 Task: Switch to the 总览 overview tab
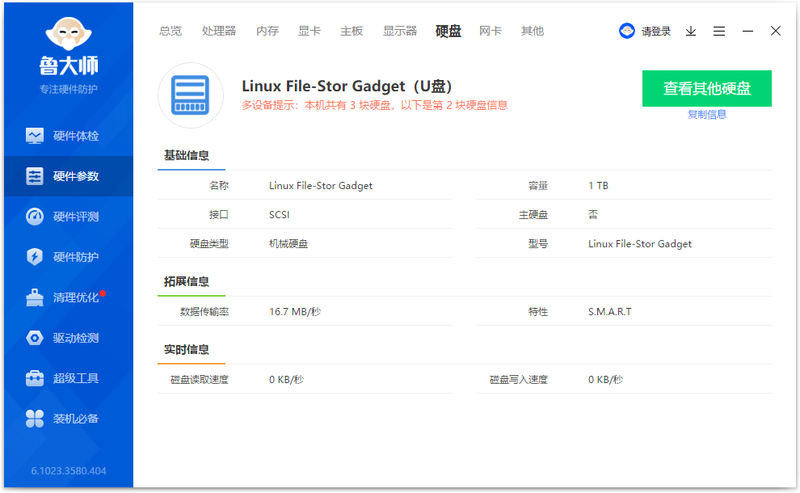pos(170,31)
